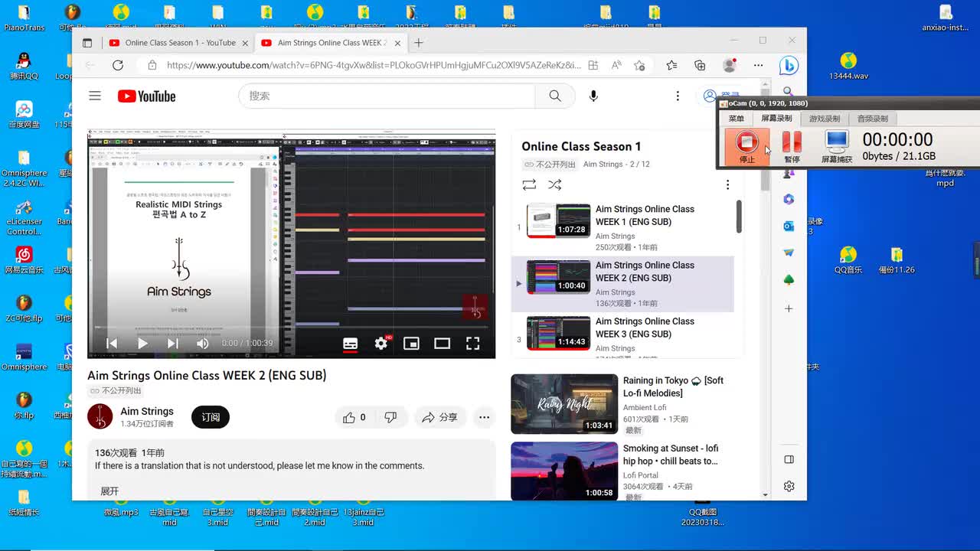Open the Edge split screen icon
This screenshot has width=980, height=551.
point(593,65)
